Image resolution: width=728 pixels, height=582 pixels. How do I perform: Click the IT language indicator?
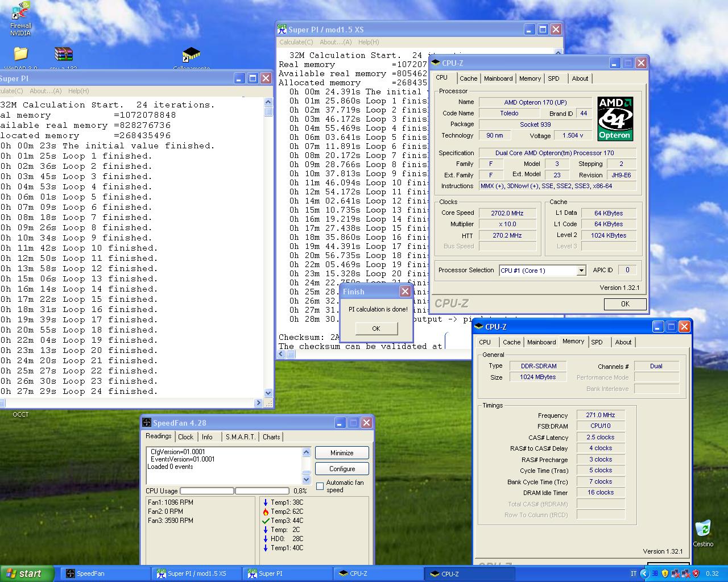(634, 573)
